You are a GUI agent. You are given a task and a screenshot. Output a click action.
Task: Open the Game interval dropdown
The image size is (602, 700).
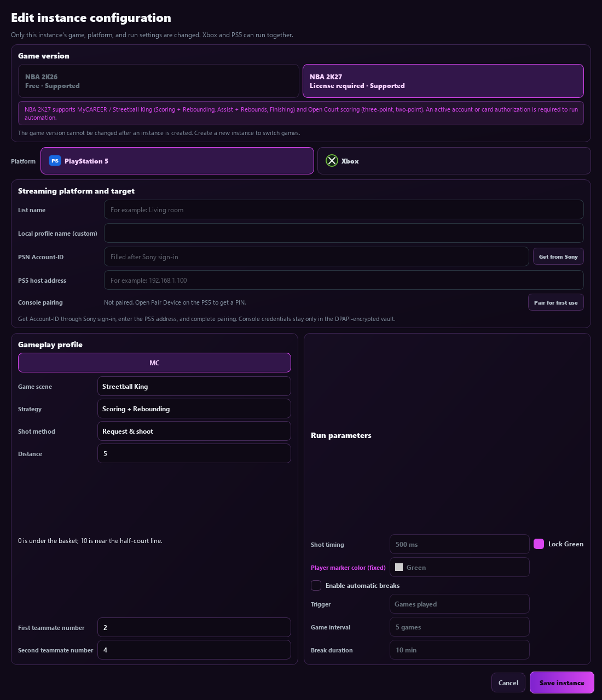[460, 627]
